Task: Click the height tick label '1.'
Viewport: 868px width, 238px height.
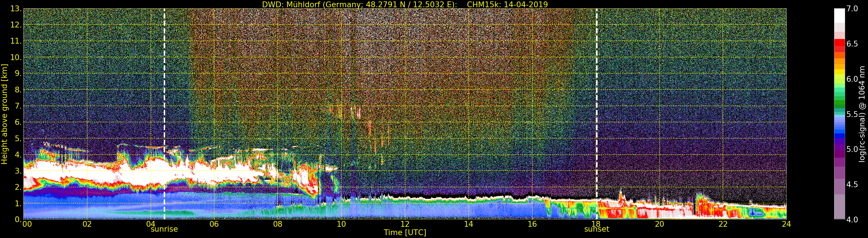Action: (18, 203)
